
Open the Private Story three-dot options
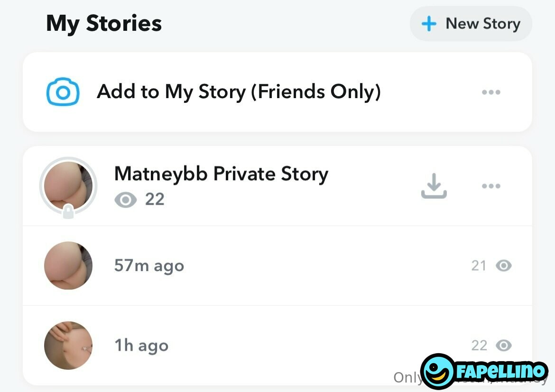click(x=491, y=186)
